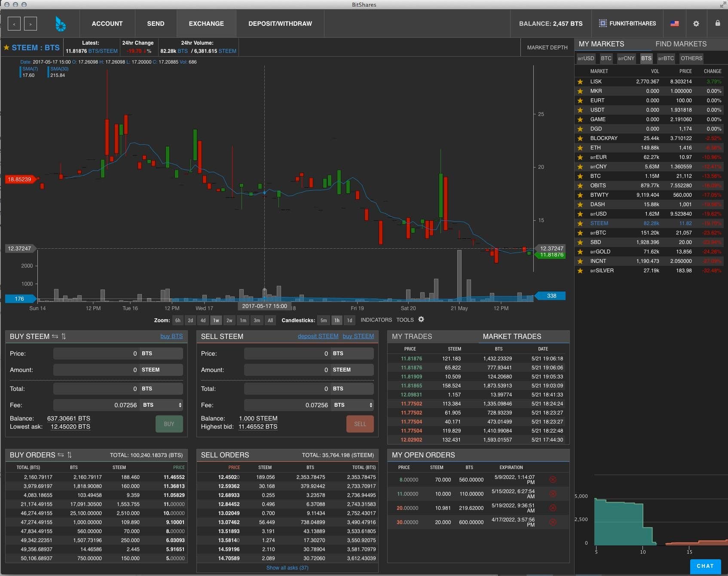Open the fee asset dropdown in SELL STEEM
The image size is (728, 576).
[x=352, y=405]
